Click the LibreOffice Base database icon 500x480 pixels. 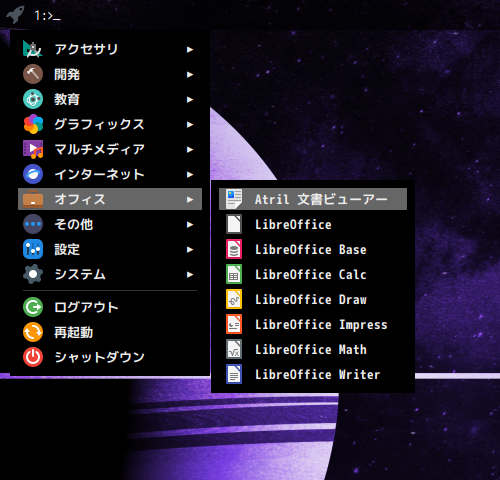234,249
